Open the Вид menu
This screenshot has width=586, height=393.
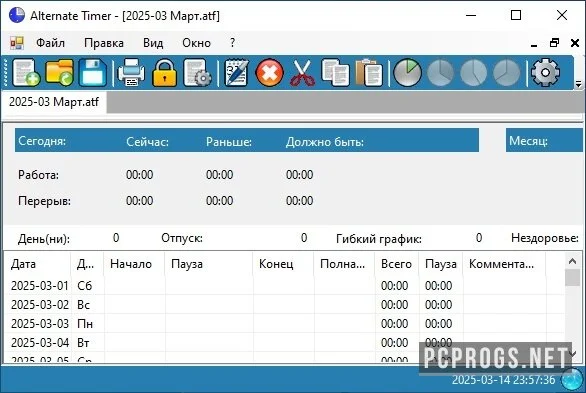(153, 43)
